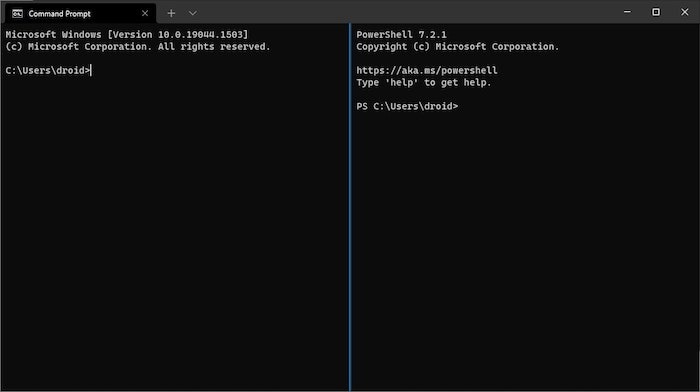Click blank area inside the Command Prompt pane
The height and width of the screenshot is (392, 700).
[x=174, y=232]
